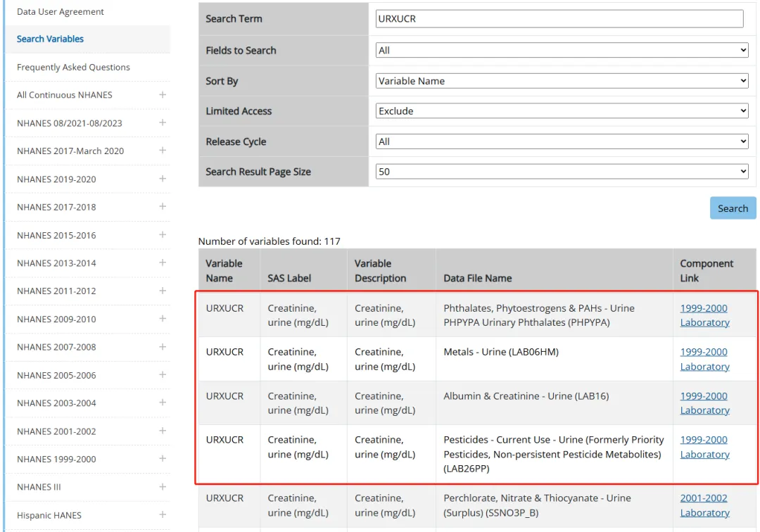The height and width of the screenshot is (532, 760).
Task: Expand NHANES 2015-2016 plus icon
Action: pyautogui.click(x=163, y=235)
